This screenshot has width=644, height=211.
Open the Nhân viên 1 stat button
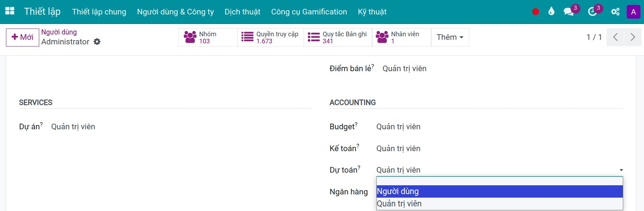coord(401,37)
